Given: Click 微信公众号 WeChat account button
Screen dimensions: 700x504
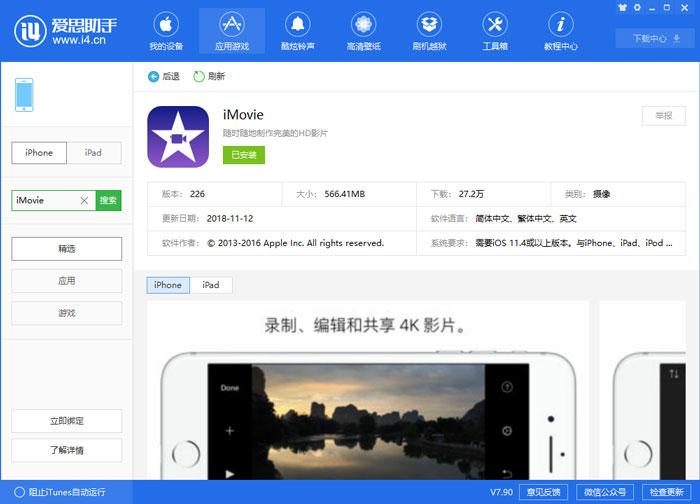Looking at the screenshot, I should (604, 492).
